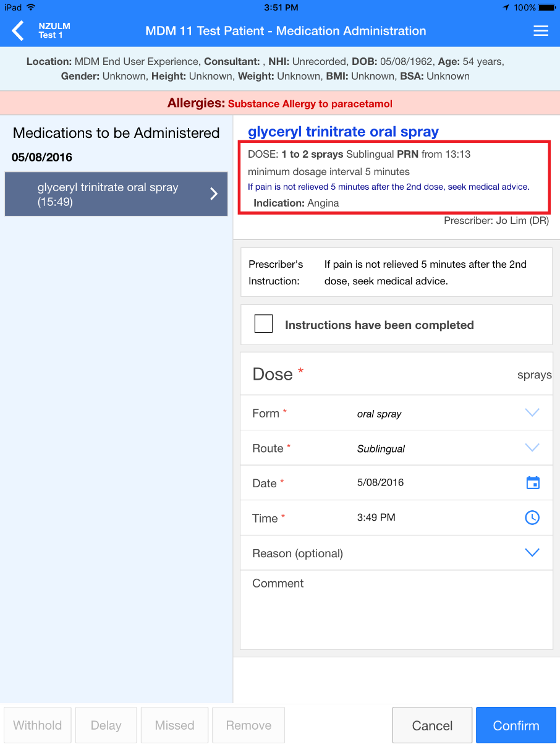Screen dimensions: 560x747
Task: Expand the Form dropdown showing oral spray
Action: coord(532,412)
